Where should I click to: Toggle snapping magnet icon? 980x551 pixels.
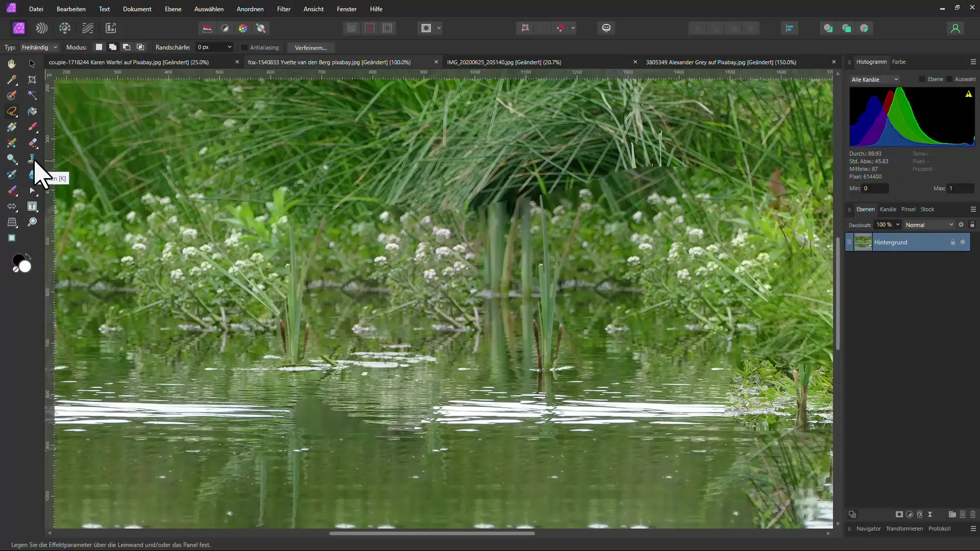tap(560, 28)
